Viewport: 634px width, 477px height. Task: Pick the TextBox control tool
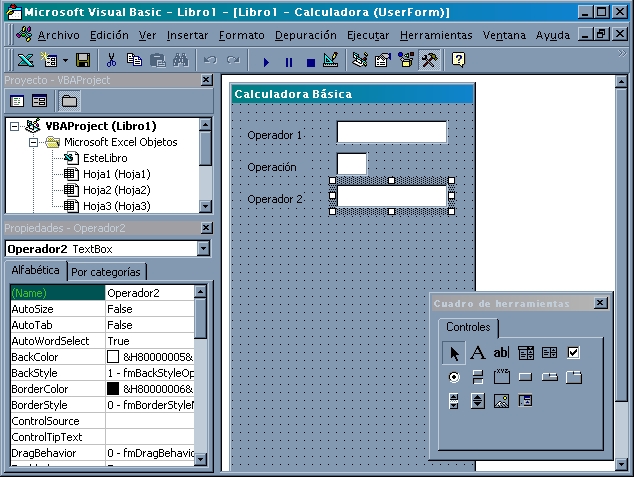(502, 353)
